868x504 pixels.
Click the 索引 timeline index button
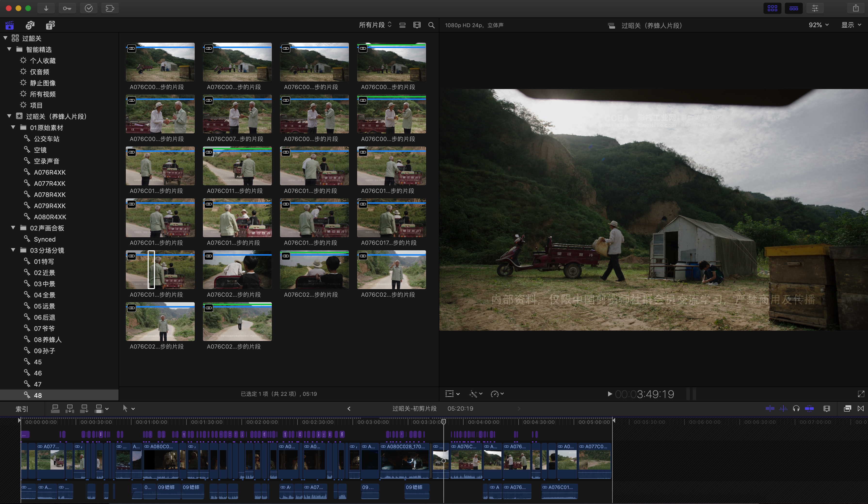(22, 409)
